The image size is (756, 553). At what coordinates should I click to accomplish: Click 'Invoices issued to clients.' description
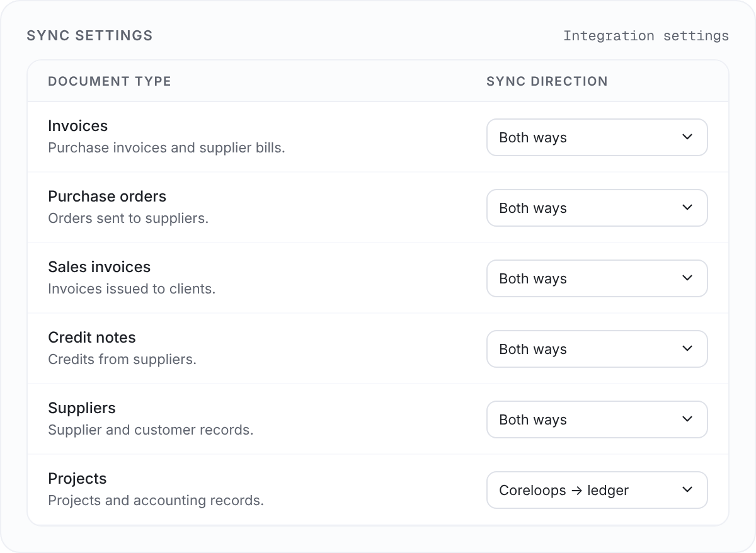pos(132,289)
